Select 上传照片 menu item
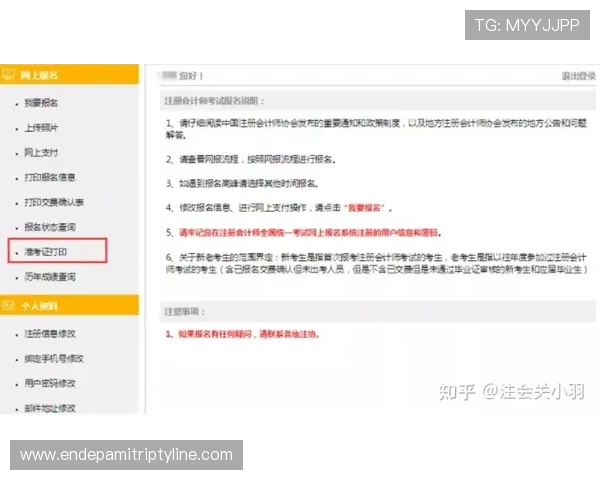The width and height of the screenshot is (600, 480). pyautogui.click(x=41, y=127)
